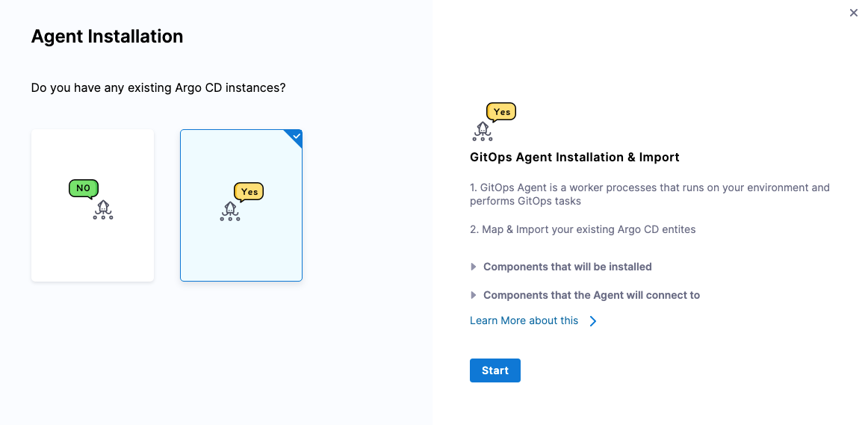Close the Agent Installation dialog

[854, 13]
